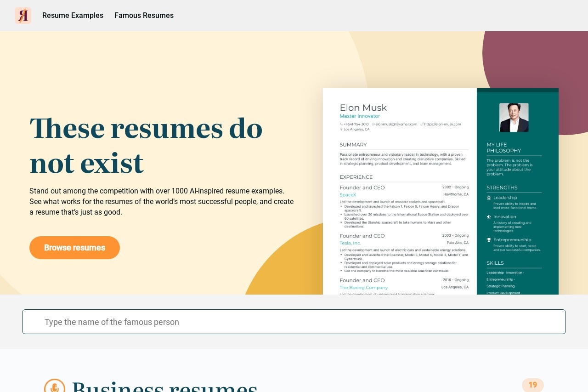The width and height of the screenshot is (588, 392).
Task: Click the 19 count badge near Business resumes
Action: click(x=532, y=385)
